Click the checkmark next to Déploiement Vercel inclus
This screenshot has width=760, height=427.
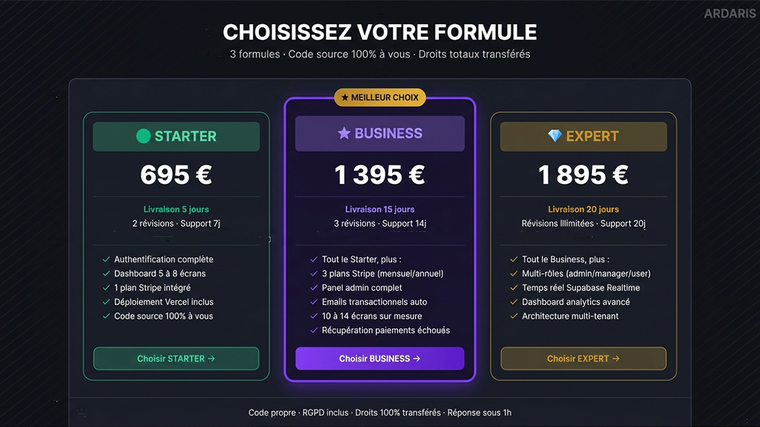[x=106, y=302]
